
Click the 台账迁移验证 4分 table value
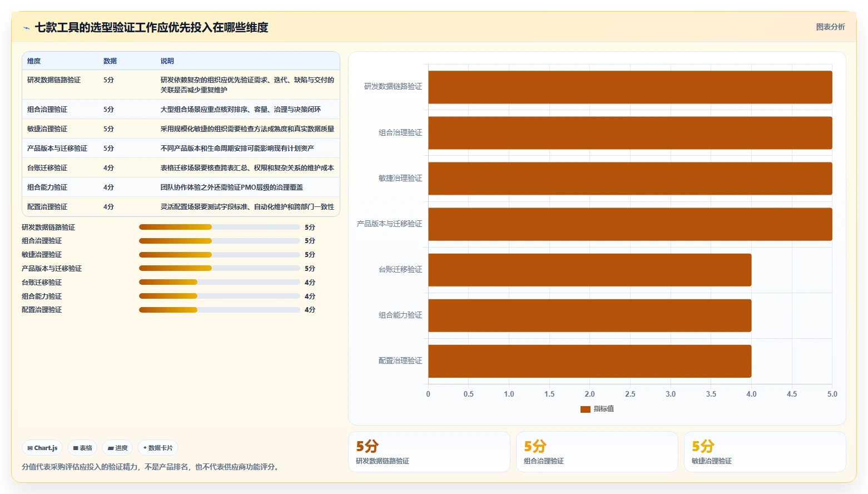click(108, 168)
